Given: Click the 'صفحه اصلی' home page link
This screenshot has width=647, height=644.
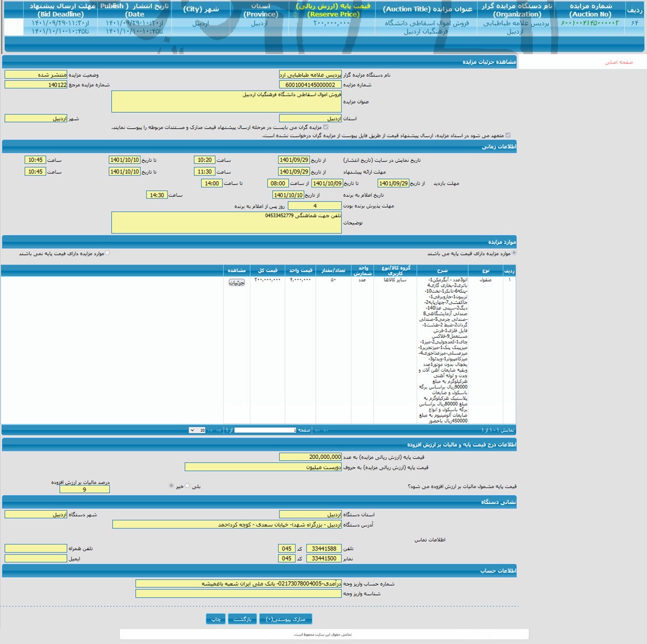Looking at the screenshot, I should point(618,62).
